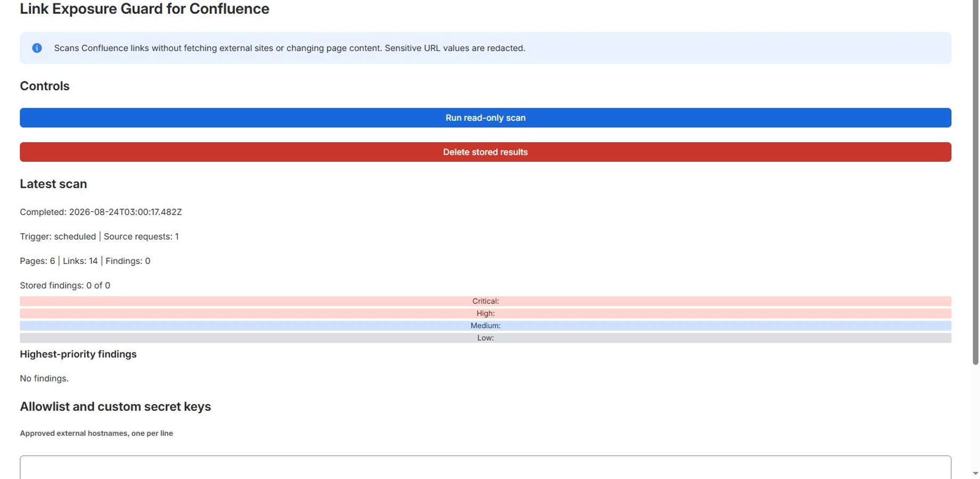Click the vertical scrollbar thumb
The height and width of the screenshot is (479, 980).
coord(975,182)
